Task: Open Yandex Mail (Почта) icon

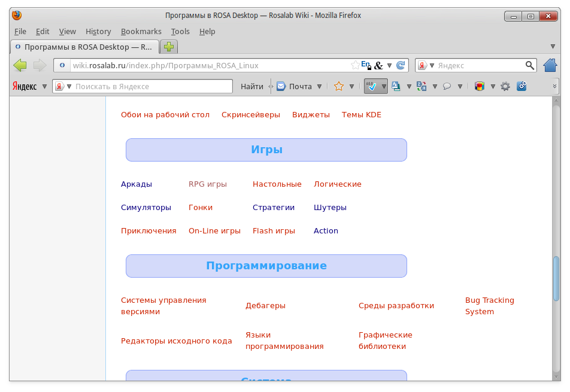Action: [x=281, y=86]
